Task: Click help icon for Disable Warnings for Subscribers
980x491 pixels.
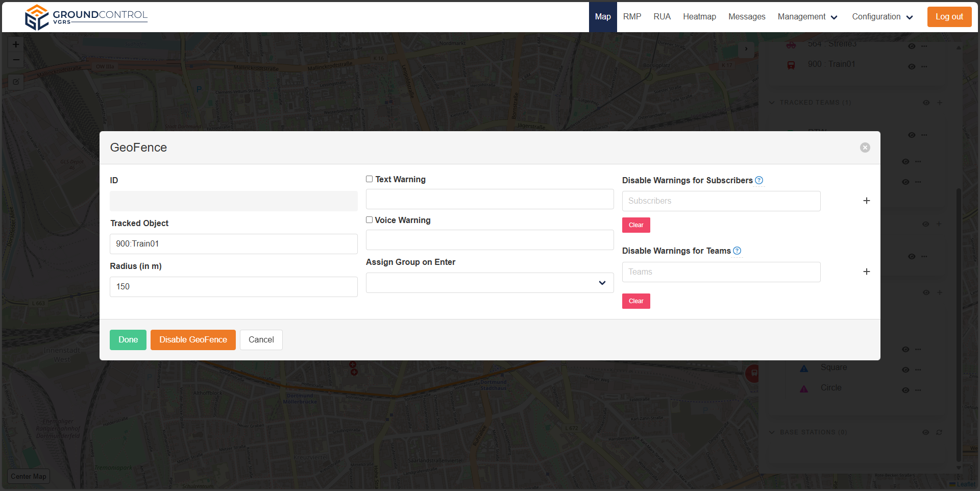Action: [759, 180]
